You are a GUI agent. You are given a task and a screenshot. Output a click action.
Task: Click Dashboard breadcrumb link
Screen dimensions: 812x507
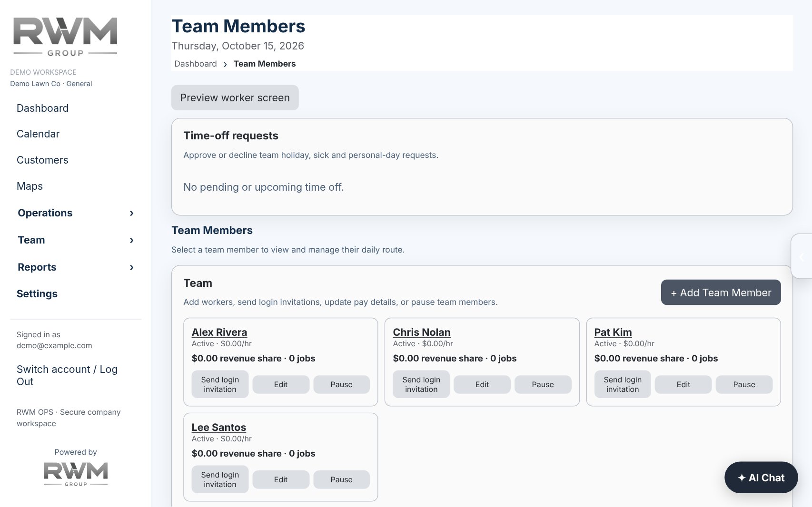tap(196, 64)
